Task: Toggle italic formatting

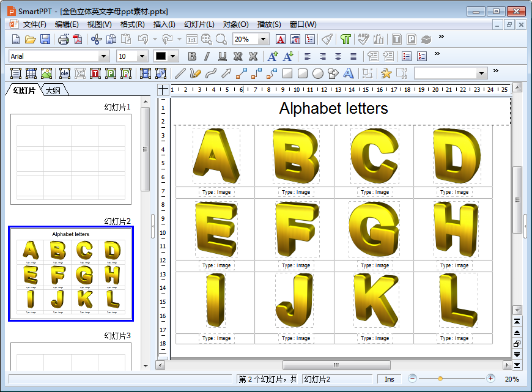Action: [207, 56]
